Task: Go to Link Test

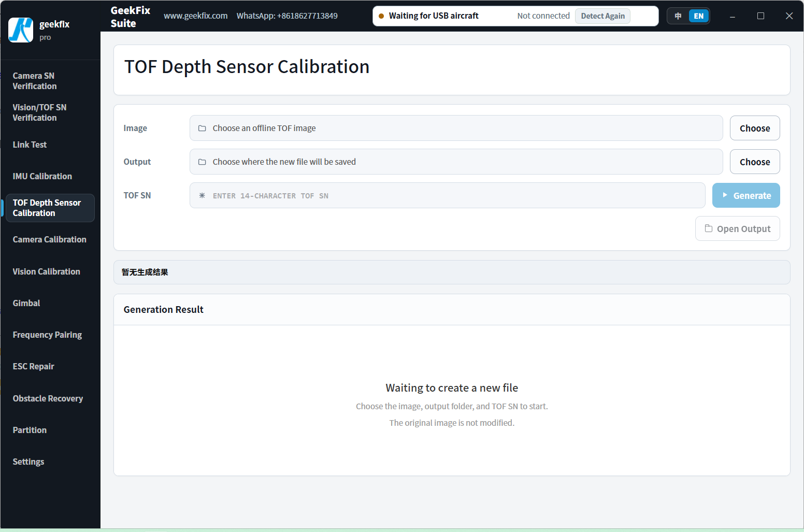Action: (50, 145)
